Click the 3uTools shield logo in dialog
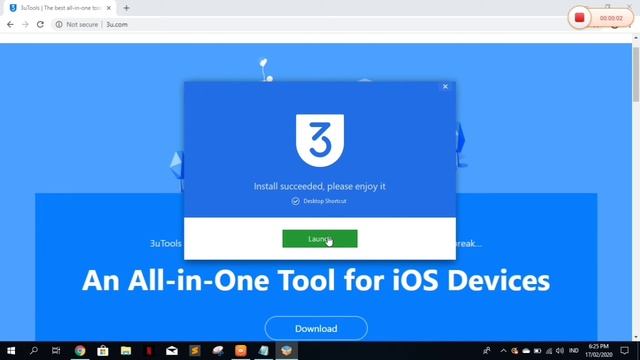This screenshot has height=360, width=640. click(x=320, y=140)
